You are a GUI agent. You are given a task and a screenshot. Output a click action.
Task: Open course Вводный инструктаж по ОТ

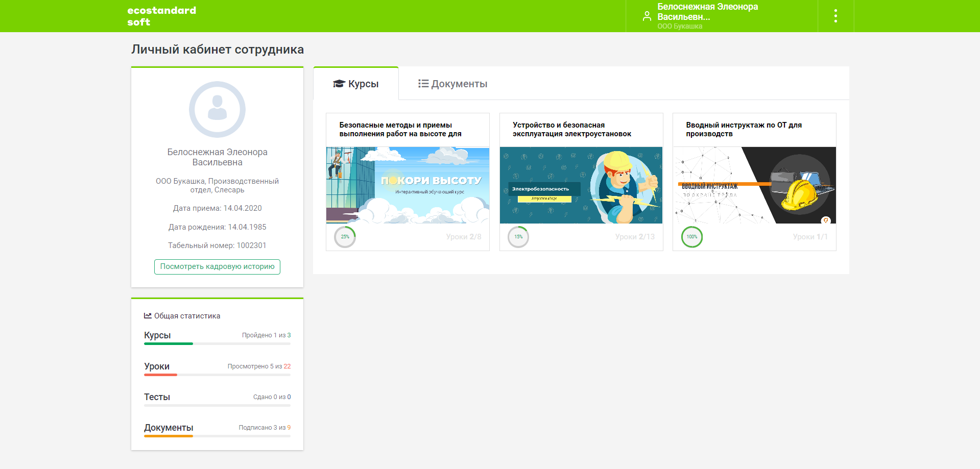[x=744, y=129]
